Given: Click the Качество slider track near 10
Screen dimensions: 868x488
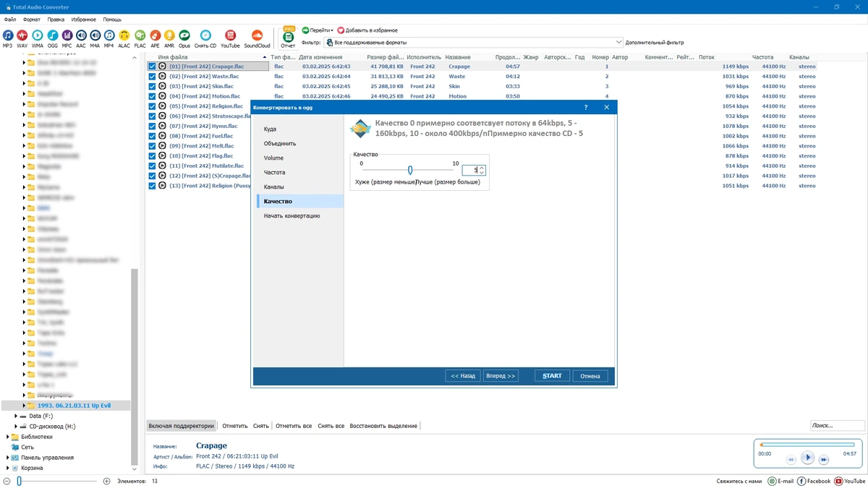Looking at the screenshot, I should point(453,171).
